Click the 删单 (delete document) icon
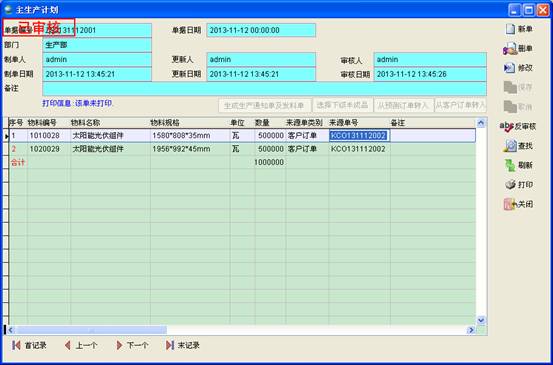Viewport: 553px width, 365px height. pyautogui.click(x=510, y=49)
